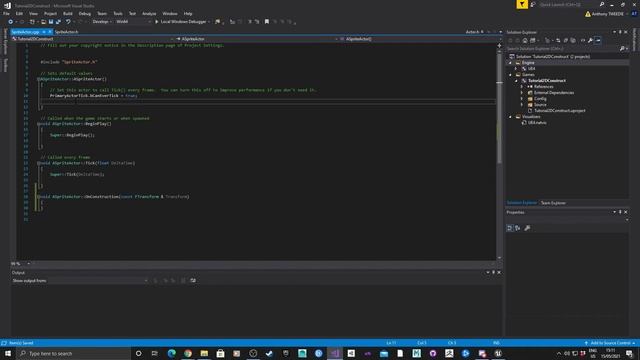Click Solution Explorer switch views icon
This screenshot has height=360, width=640.
(533, 40)
